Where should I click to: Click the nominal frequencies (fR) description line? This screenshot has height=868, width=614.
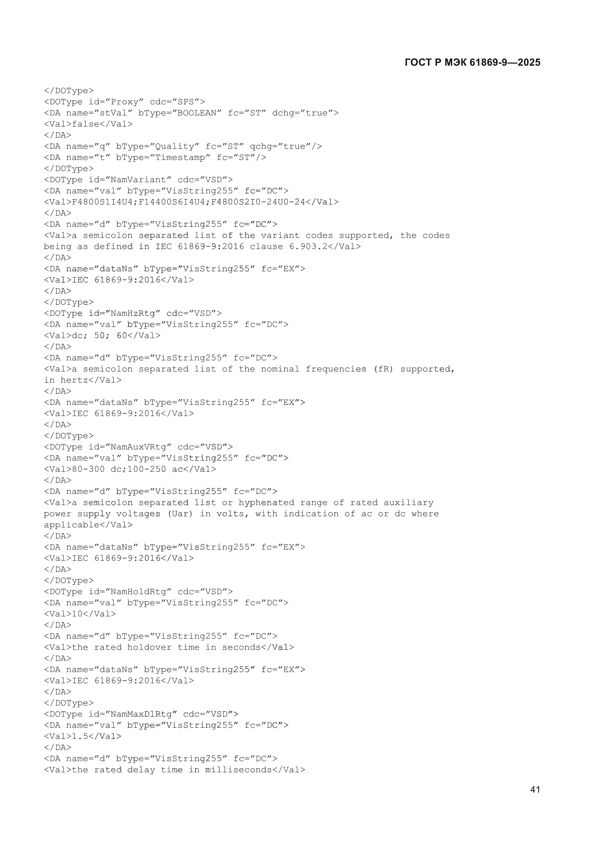coord(249,369)
